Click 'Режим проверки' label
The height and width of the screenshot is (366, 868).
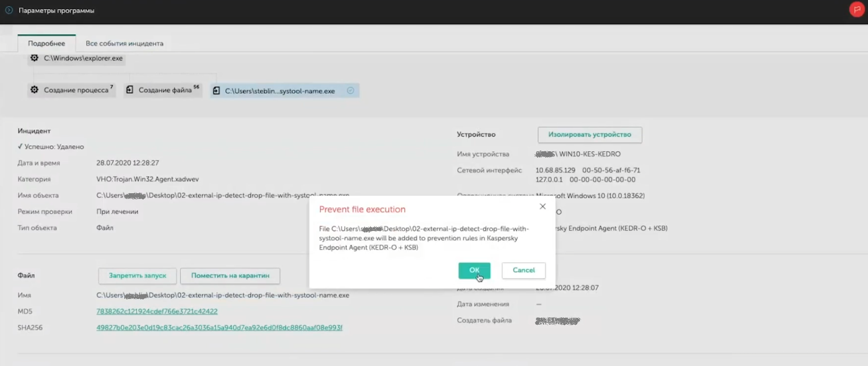click(45, 212)
